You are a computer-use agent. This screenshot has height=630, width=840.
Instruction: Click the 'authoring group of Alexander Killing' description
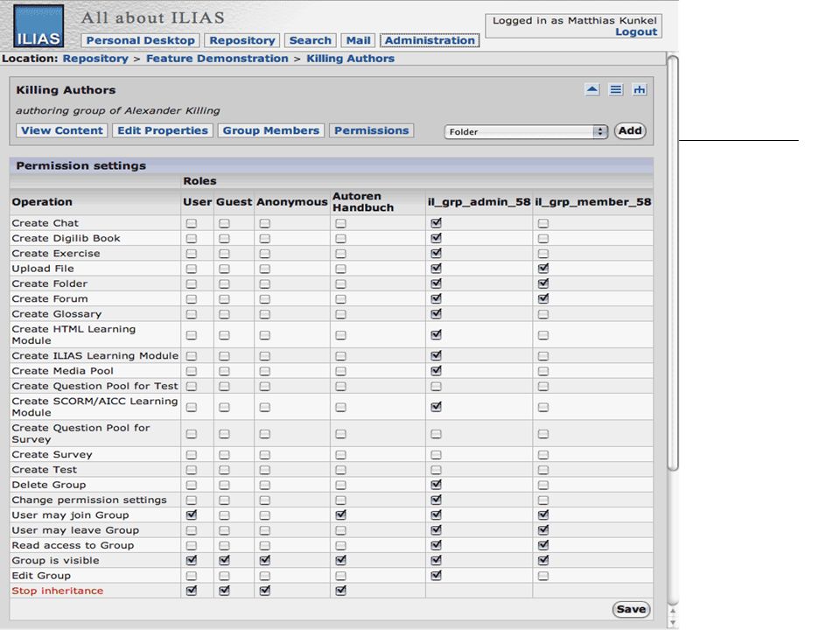pyautogui.click(x=118, y=110)
